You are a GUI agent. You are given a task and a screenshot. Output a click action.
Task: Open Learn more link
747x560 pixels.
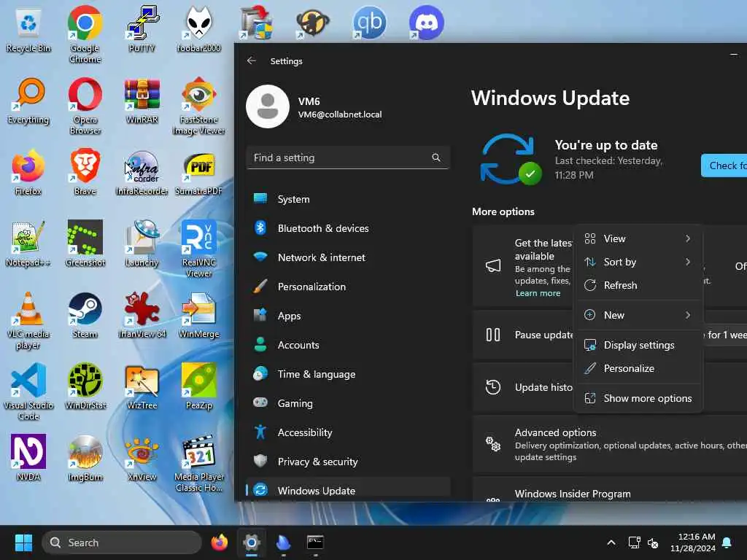point(538,293)
